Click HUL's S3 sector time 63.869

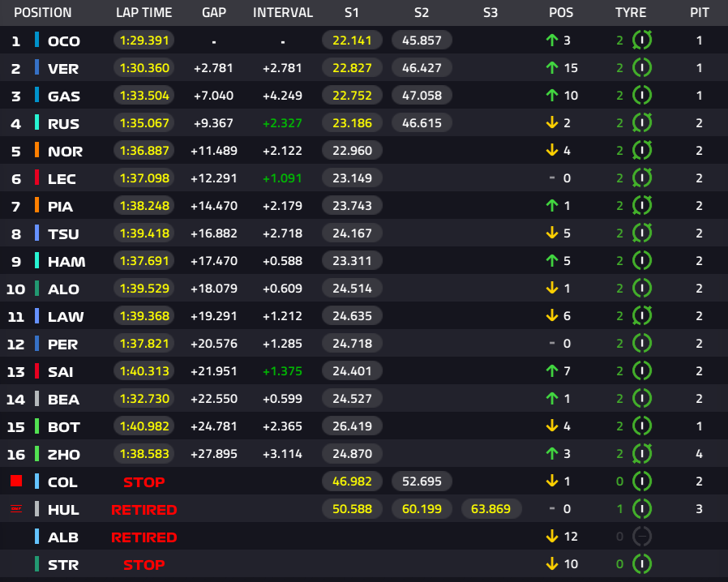(x=490, y=509)
